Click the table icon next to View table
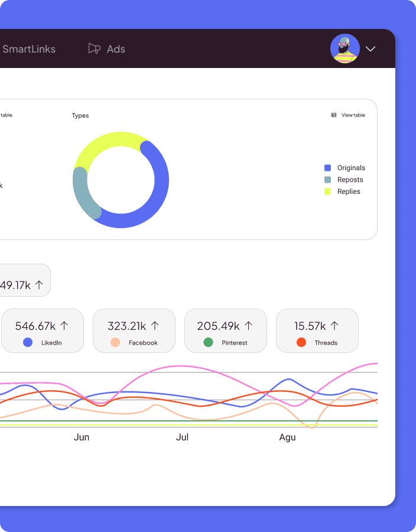 click(x=334, y=115)
